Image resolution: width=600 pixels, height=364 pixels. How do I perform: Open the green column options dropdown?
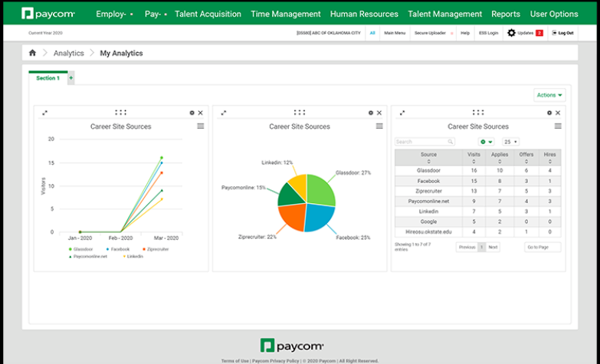[x=486, y=142]
